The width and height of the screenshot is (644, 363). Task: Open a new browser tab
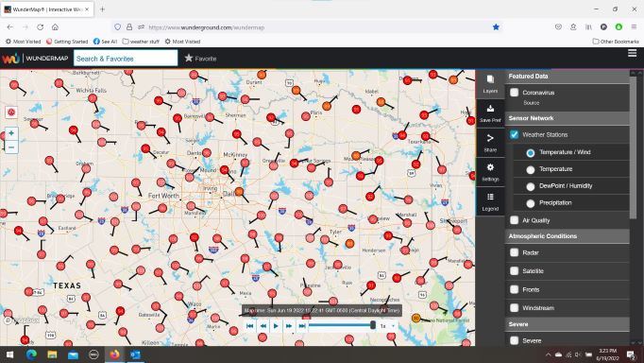click(102, 9)
